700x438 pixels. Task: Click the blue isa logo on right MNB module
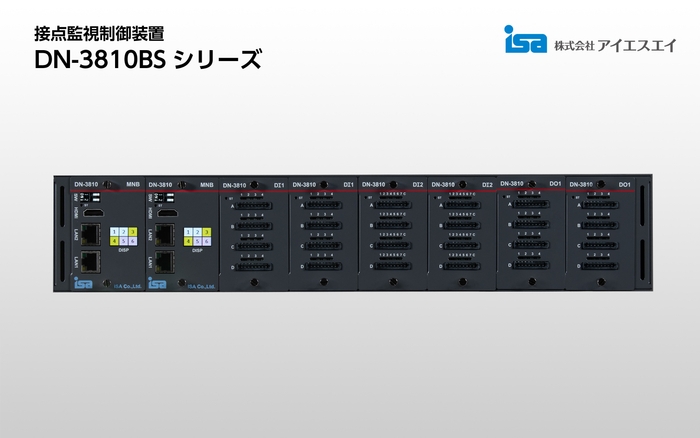[x=157, y=283]
